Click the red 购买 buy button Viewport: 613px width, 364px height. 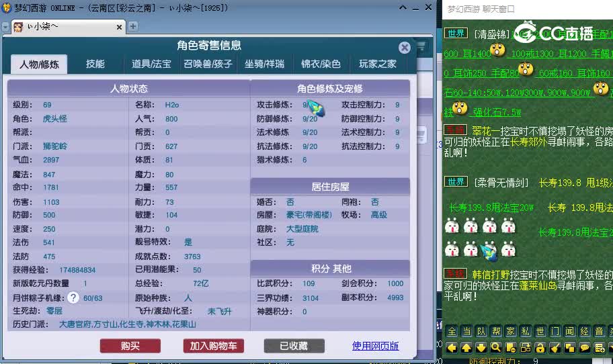tap(130, 346)
